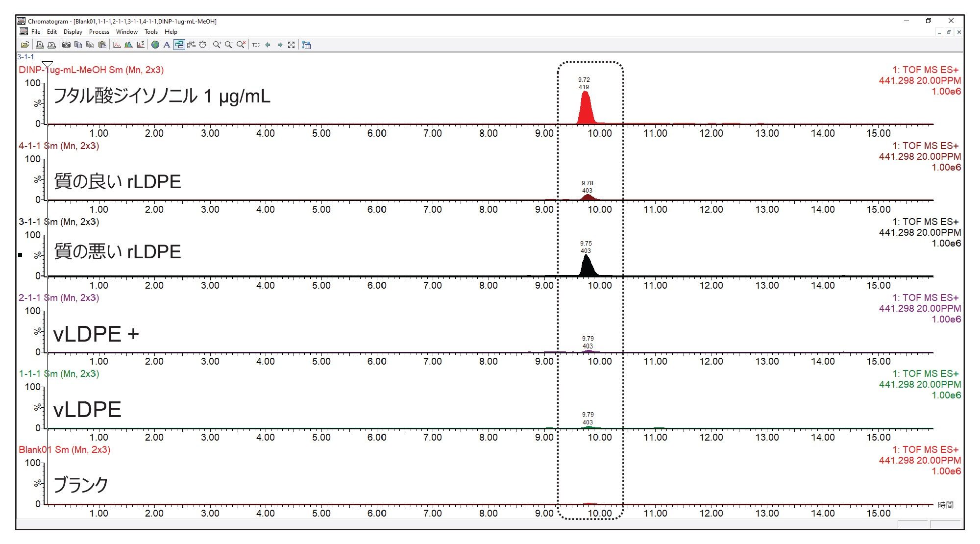Click the camera snapshot toolbar icon

click(66, 45)
